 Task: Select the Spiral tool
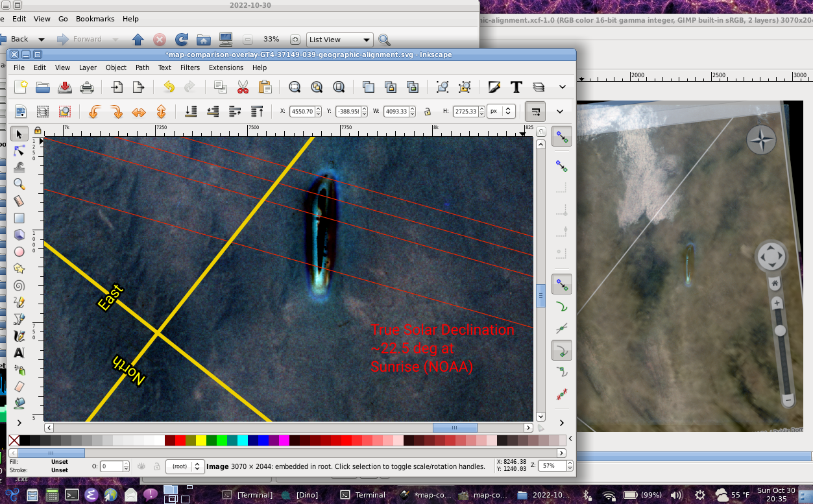(x=19, y=285)
